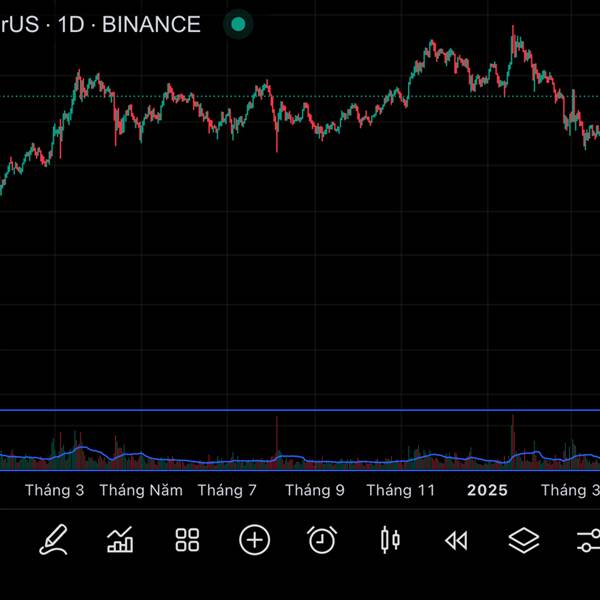Image resolution: width=600 pixels, height=600 pixels.
Task: Tap the green market status dot
Action: [238, 24]
